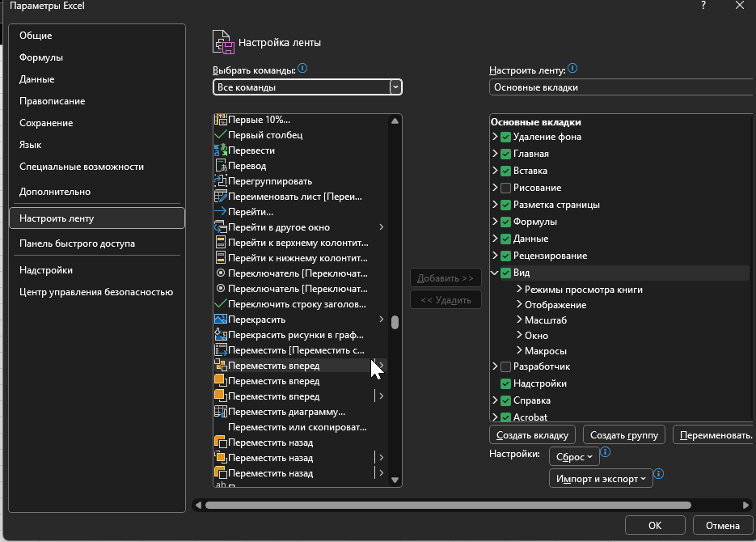Open "Центр управления безопасностью" category
756x542 pixels.
point(97,292)
